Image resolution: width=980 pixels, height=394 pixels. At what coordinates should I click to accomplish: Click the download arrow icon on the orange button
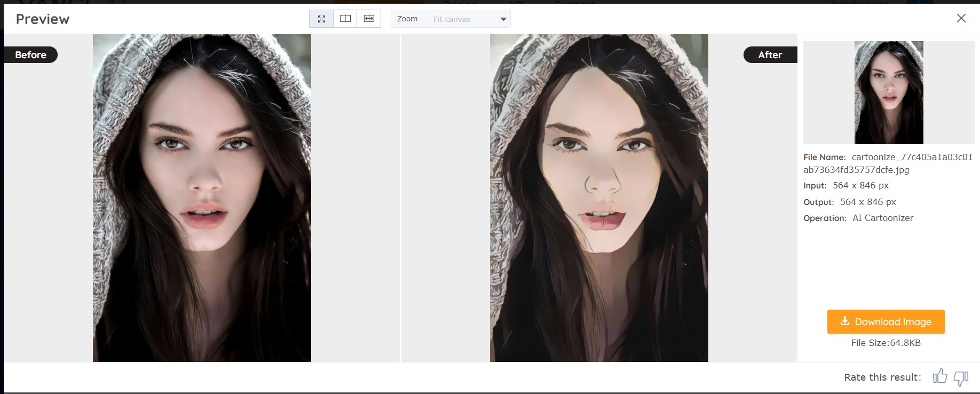[x=844, y=321]
